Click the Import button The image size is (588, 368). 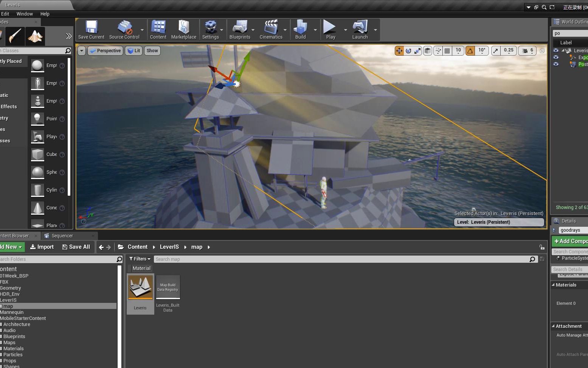pyautogui.click(x=42, y=247)
